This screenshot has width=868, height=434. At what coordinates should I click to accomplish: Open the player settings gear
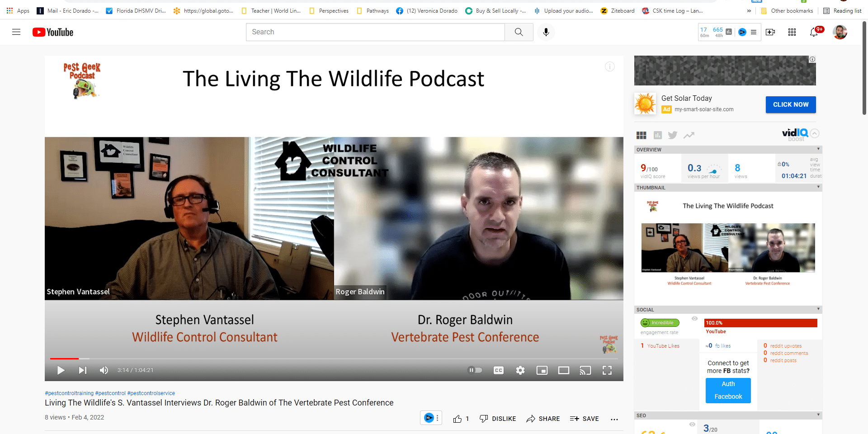pyautogui.click(x=520, y=370)
